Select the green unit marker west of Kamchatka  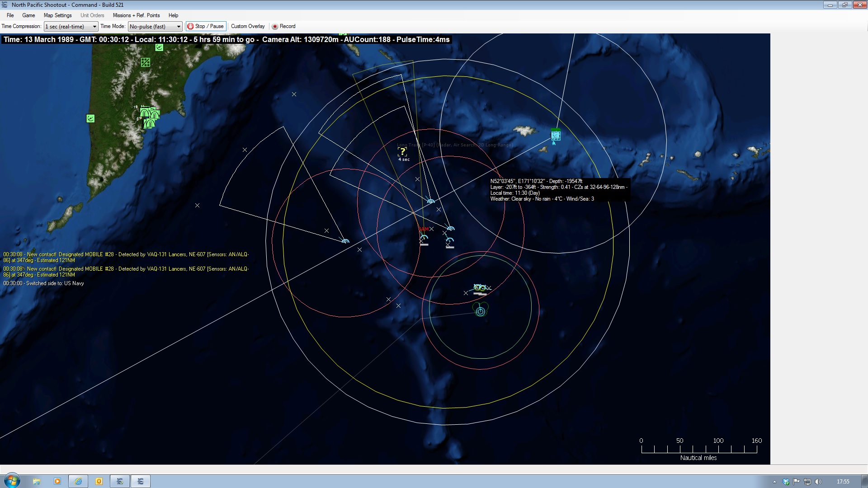tap(90, 118)
